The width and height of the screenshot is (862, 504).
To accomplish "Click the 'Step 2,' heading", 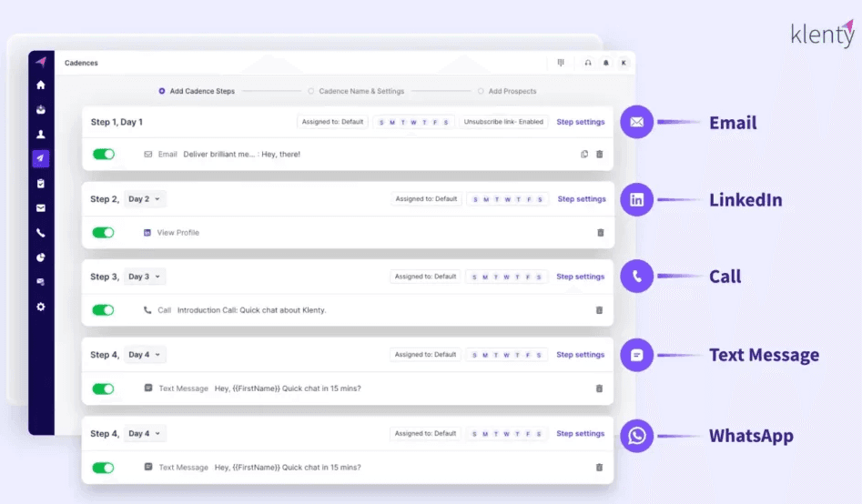I will 105,199.
